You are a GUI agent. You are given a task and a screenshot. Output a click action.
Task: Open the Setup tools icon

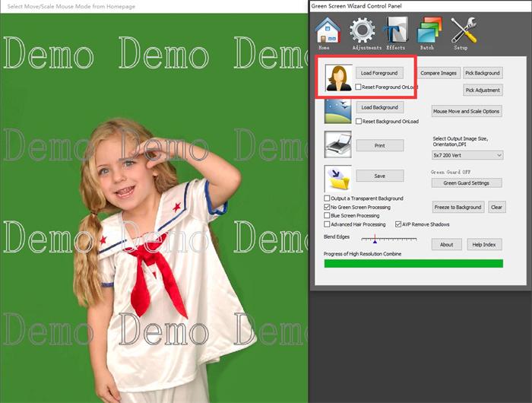click(463, 33)
